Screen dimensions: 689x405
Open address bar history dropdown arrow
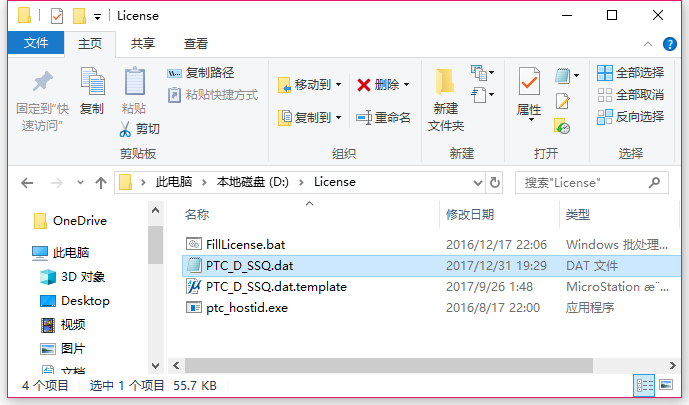(x=478, y=183)
